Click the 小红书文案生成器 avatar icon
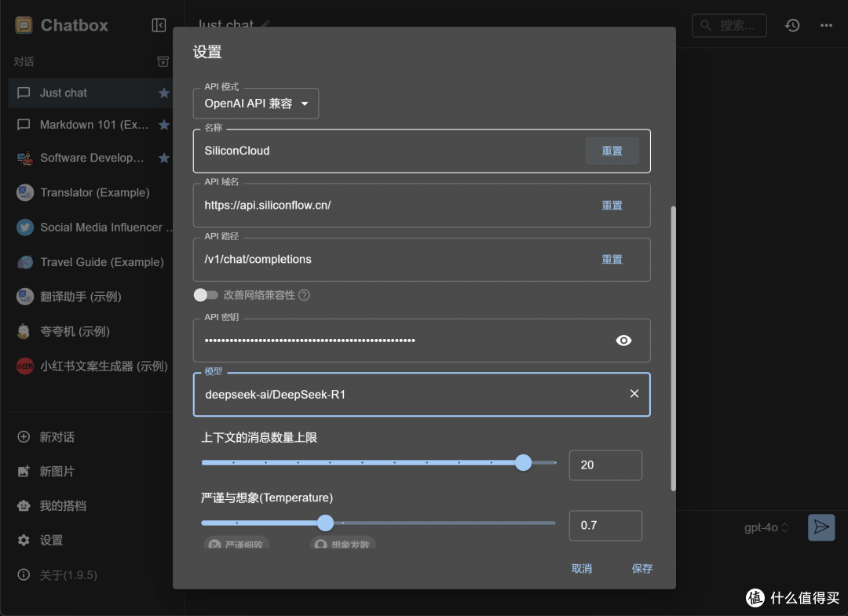This screenshot has height=616, width=848. 25,366
